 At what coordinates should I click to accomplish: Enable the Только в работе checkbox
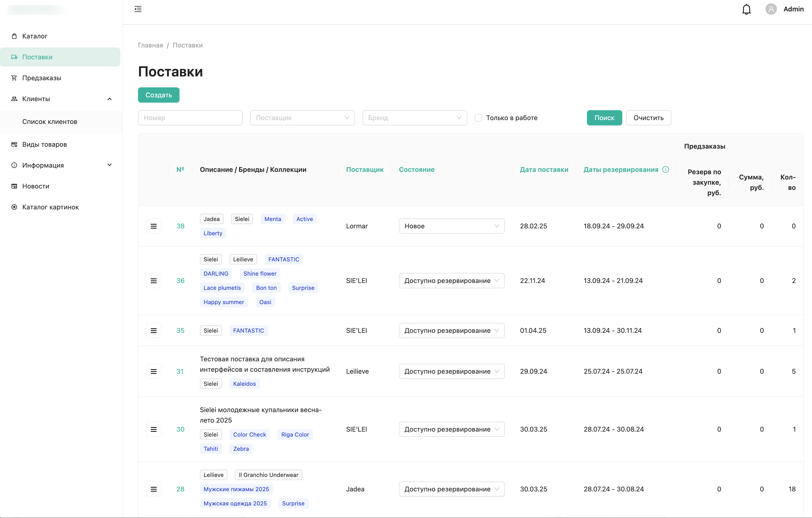(x=478, y=118)
